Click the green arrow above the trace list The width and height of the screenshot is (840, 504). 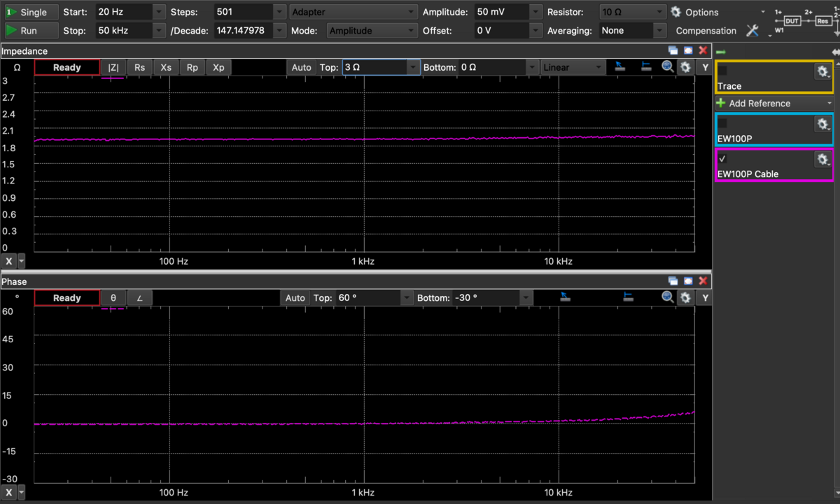721,52
